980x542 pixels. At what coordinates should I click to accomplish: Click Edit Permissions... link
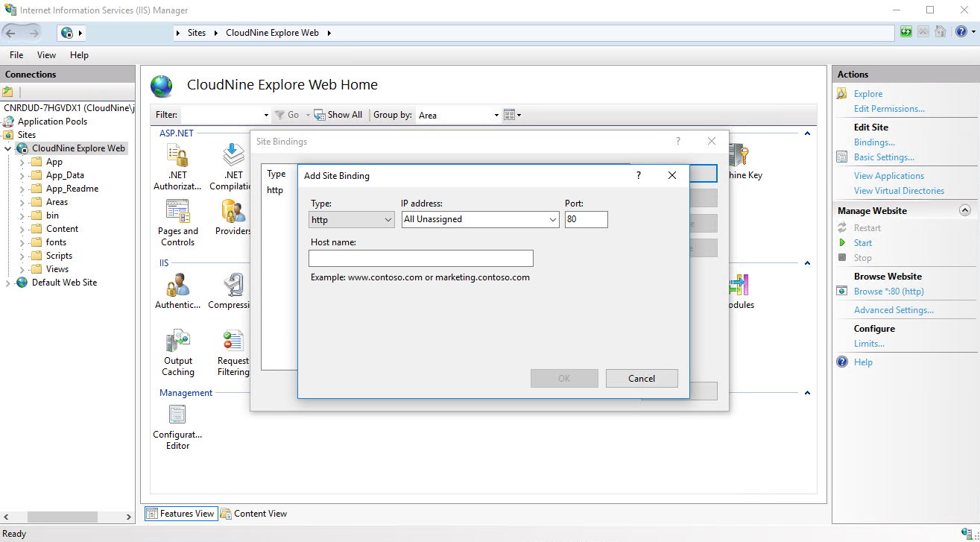click(889, 109)
